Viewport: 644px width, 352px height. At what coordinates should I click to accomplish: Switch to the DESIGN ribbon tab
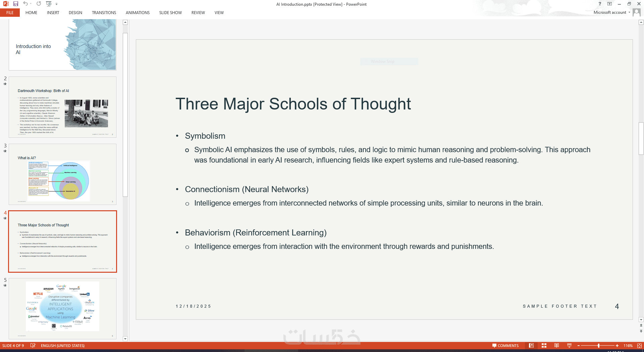coord(75,13)
